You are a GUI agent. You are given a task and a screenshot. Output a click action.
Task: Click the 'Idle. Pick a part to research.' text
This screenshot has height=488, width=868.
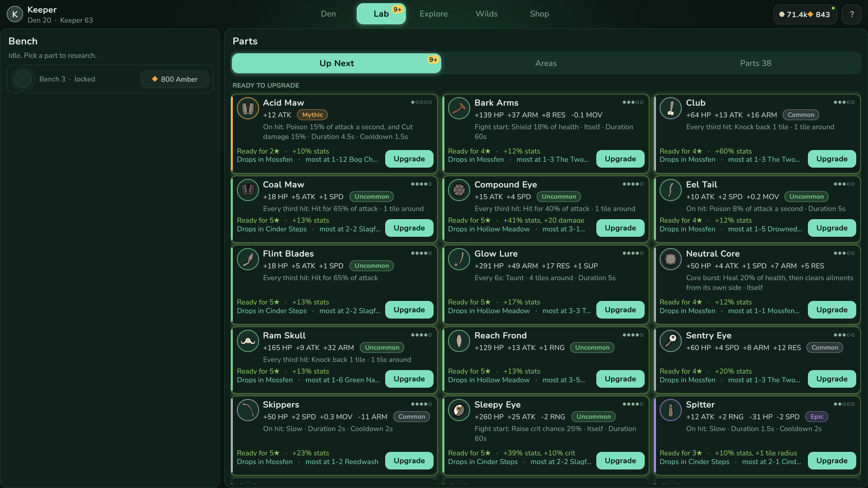[52, 56]
